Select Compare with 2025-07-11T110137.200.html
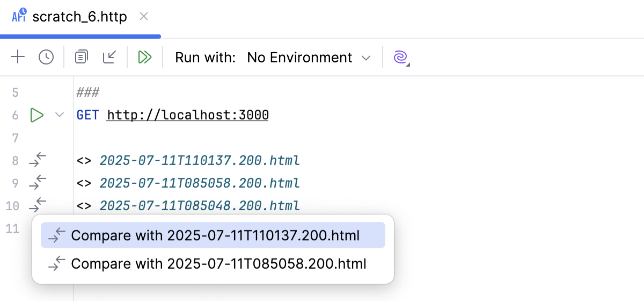Image resolution: width=644 pixels, height=301 pixels. (x=215, y=235)
